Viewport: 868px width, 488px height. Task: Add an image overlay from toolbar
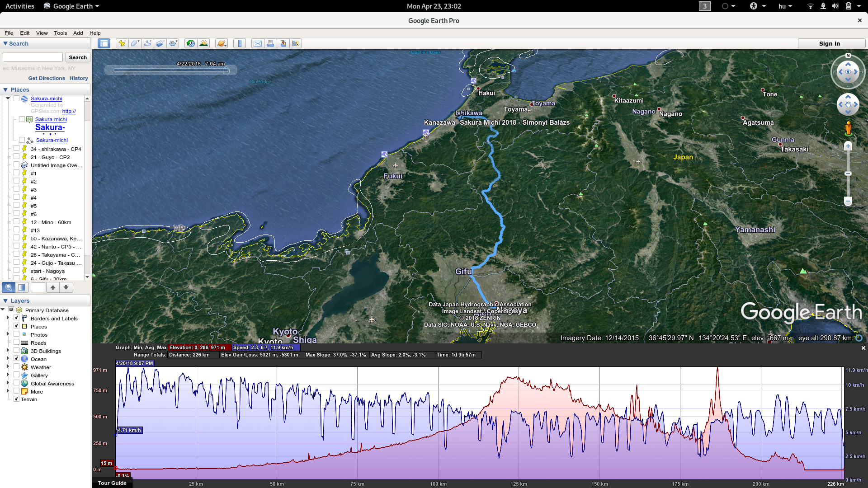160,43
